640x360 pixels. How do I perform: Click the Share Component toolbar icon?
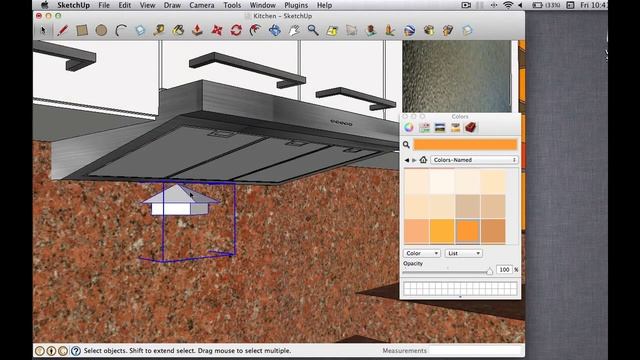(x=467, y=30)
